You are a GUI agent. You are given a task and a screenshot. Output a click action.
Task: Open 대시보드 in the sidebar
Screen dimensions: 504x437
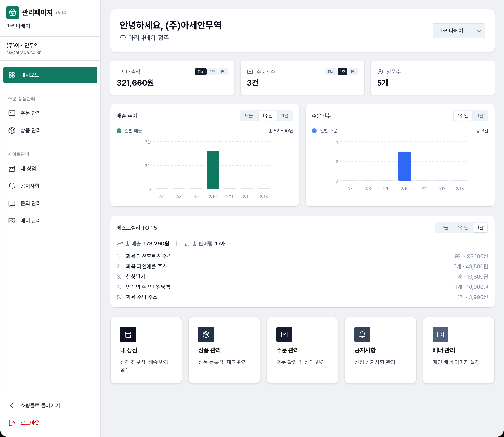(50, 75)
